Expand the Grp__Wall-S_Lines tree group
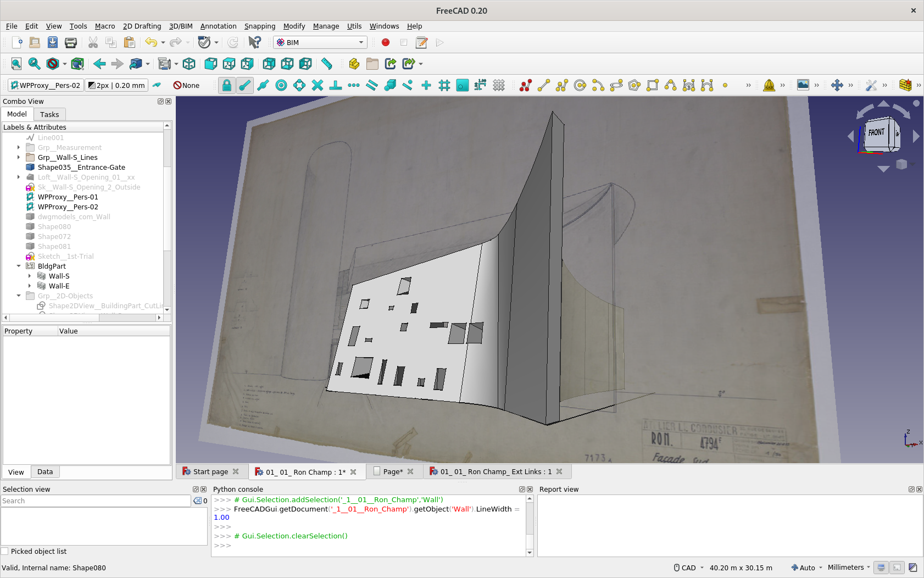The height and width of the screenshot is (578, 924). click(19, 157)
